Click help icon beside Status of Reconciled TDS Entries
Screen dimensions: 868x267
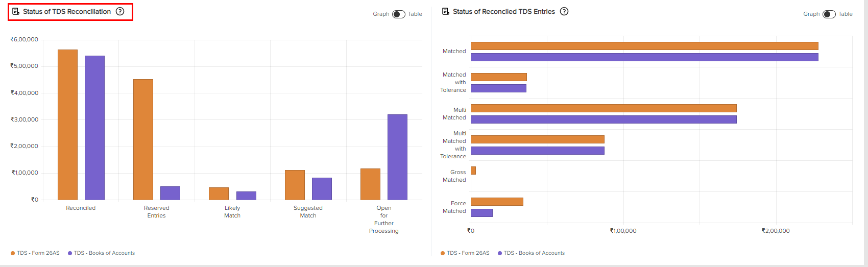point(564,11)
